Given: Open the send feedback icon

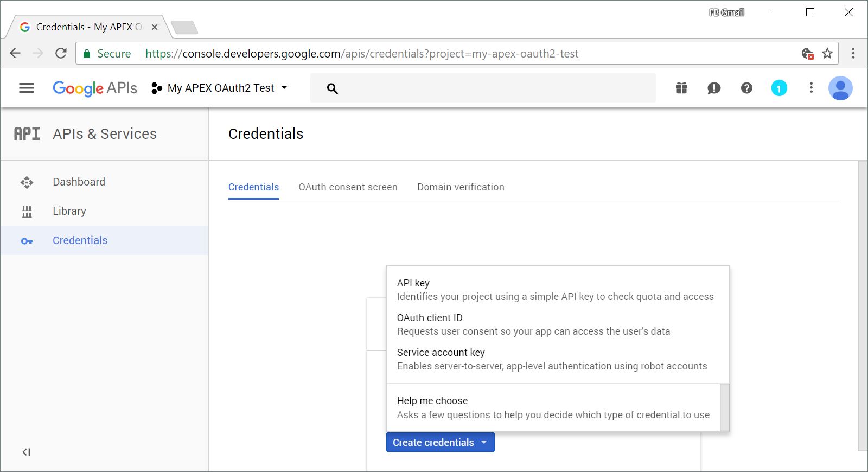Looking at the screenshot, I should (714, 88).
